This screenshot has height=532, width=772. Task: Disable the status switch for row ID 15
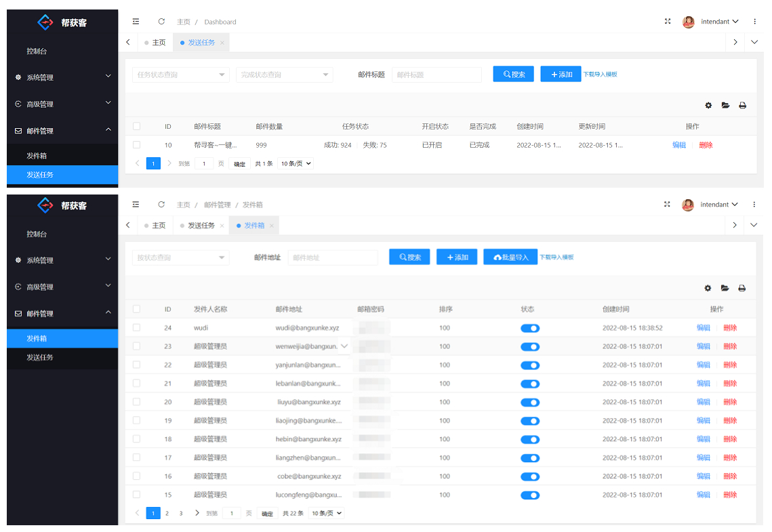point(530,495)
